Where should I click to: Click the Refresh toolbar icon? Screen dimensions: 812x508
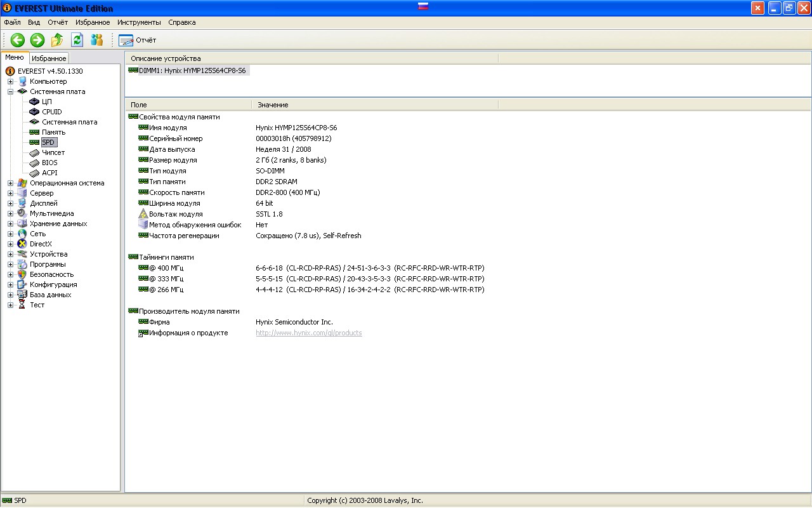77,40
